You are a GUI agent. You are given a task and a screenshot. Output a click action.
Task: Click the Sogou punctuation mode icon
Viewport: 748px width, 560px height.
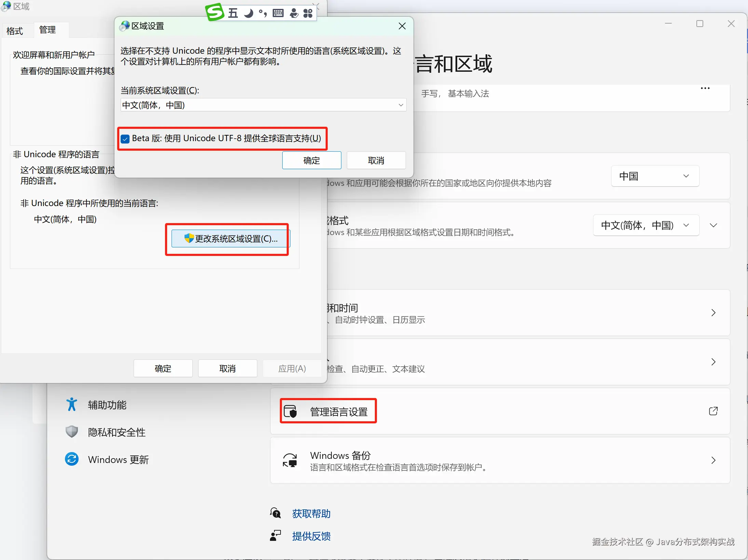pos(263,13)
